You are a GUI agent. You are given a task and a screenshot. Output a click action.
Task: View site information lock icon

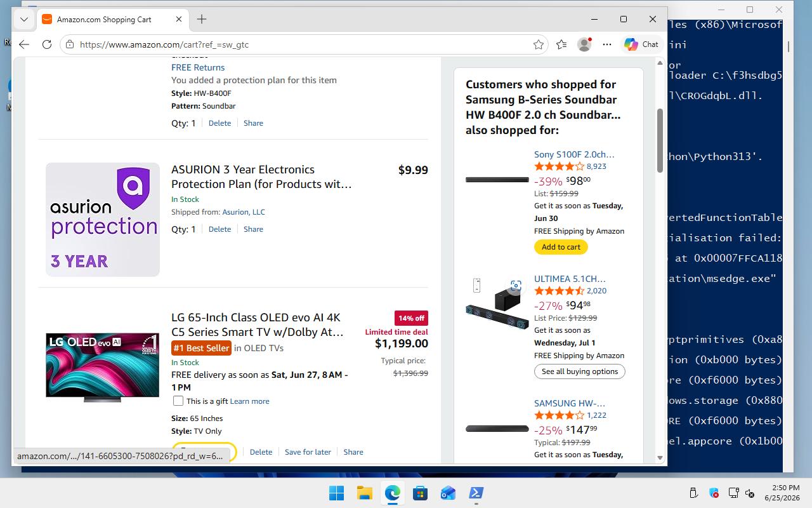click(x=70, y=44)
